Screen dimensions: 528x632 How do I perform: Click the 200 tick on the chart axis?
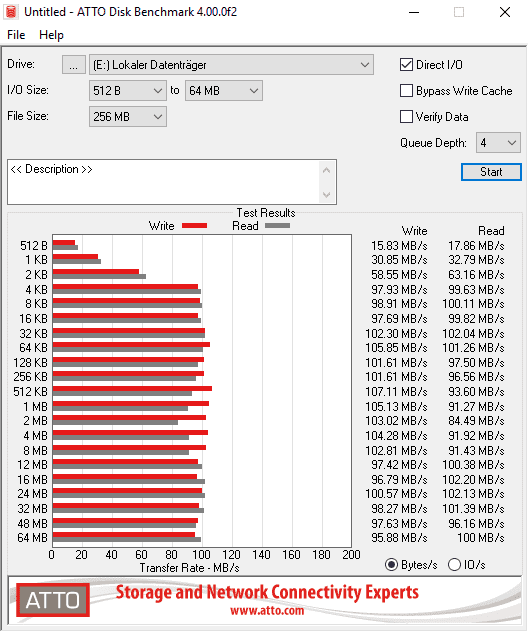pyautogui.click(x=351, y=555)
